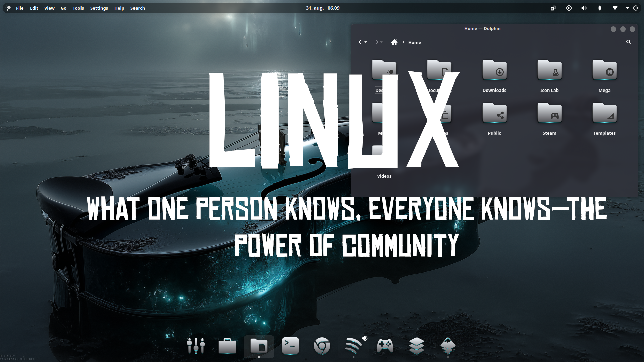Open the Mega folder
This screenshot has height=362, width=644.
[x=604, y=71]
